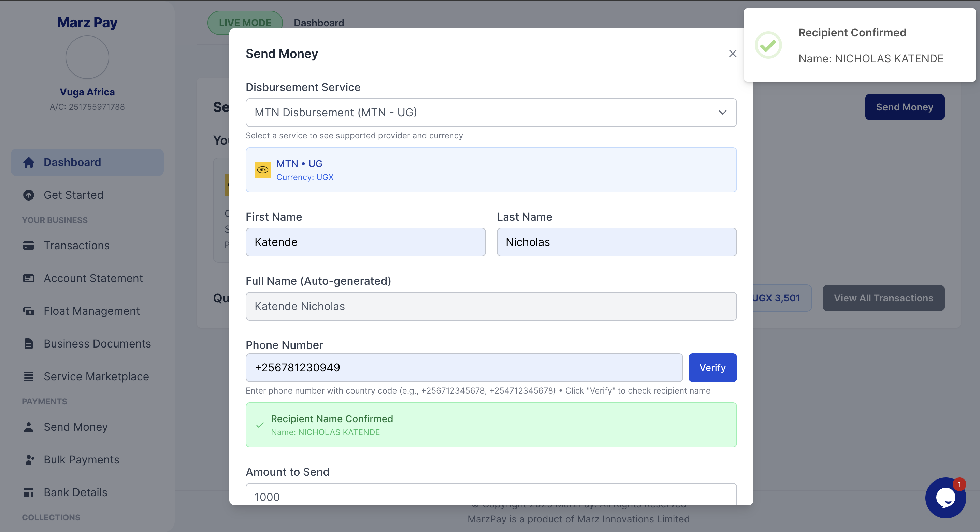Click the First Name field with Katende
The width and height of the screenshot is (980, 532).
pos(365,242)
